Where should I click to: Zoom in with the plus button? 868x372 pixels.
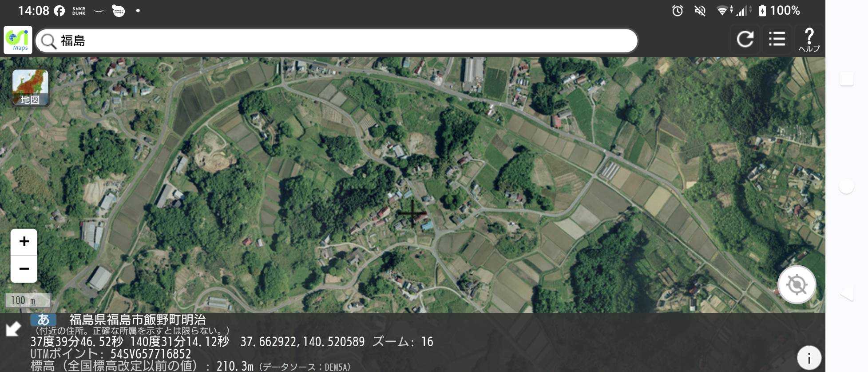[24, 242]
